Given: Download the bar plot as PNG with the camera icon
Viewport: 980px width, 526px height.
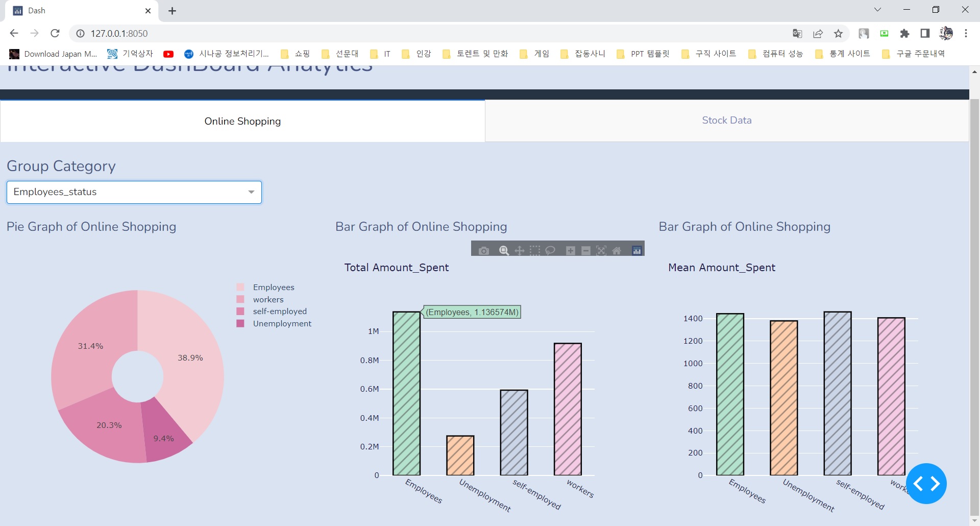Looking at the screenshot, I should pos(484,250).
